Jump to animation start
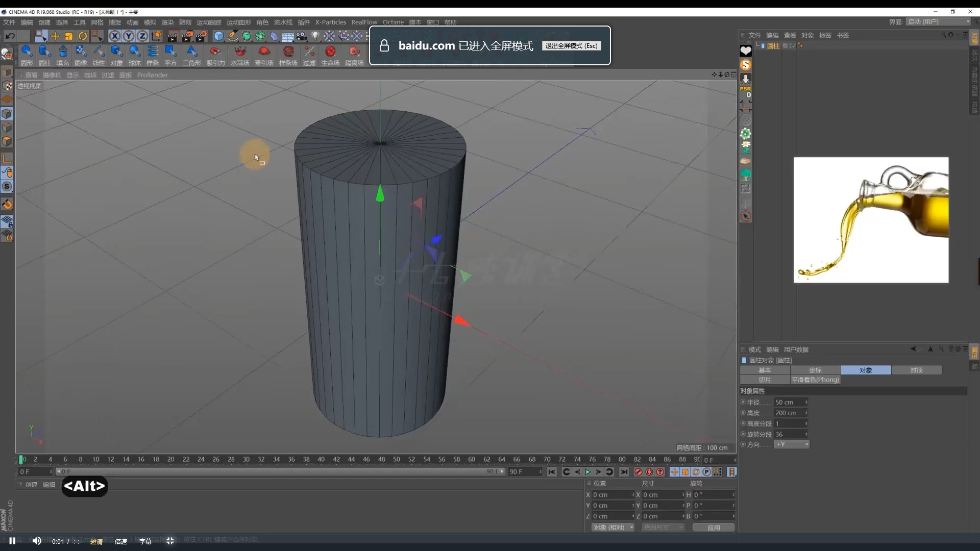The width and height of the screenshot is (980, 551). [x=552, y=472]
